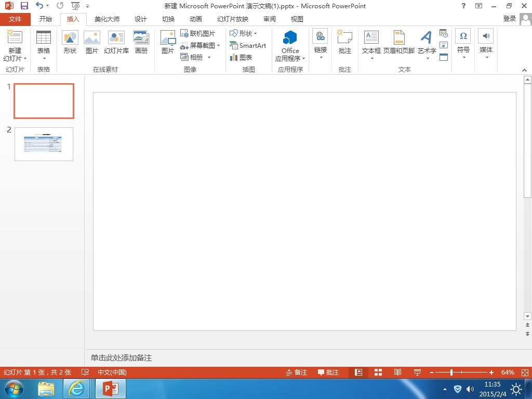Open online 图片 in 在线素材 group
This screenshot has width=532, height=399.
(x=92, y=42)
